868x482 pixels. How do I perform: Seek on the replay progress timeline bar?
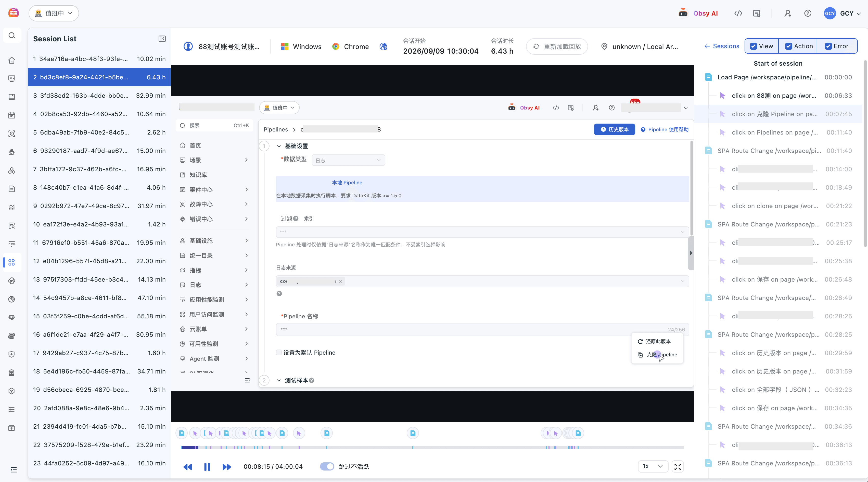432,448
